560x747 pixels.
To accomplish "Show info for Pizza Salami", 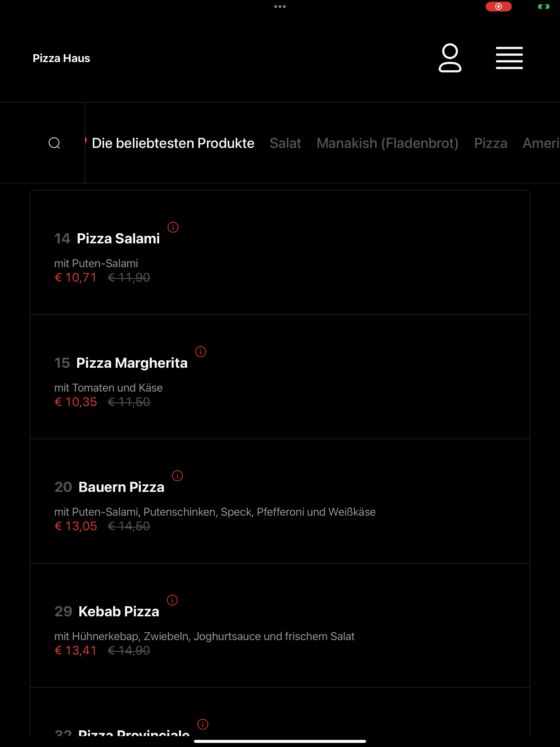I will pos(173,227).
